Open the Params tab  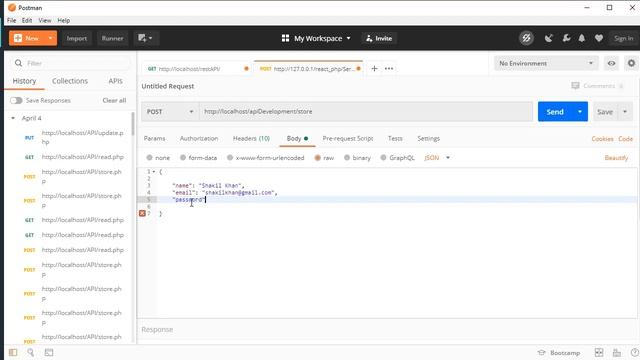pyautogui.click(x=154, y=139)
